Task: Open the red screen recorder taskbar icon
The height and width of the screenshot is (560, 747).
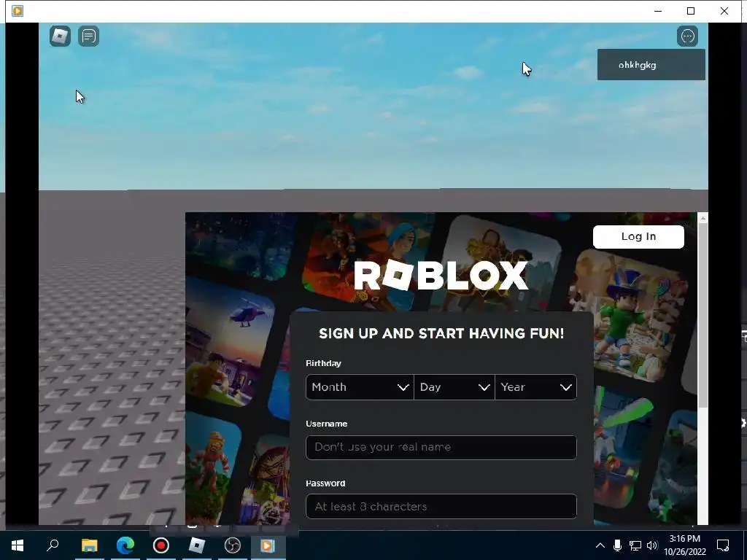Action: pyautogui.click(x=161, y=545)
